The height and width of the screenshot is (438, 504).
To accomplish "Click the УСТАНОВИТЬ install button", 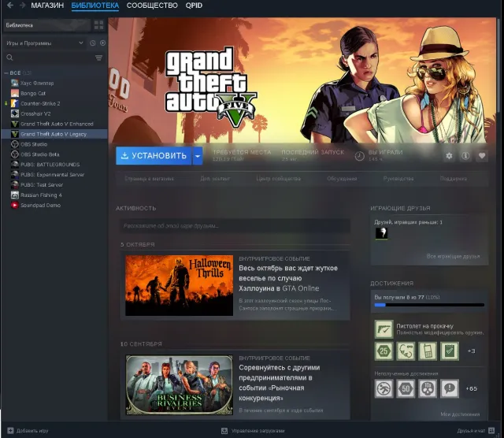I will pos(154,156).
